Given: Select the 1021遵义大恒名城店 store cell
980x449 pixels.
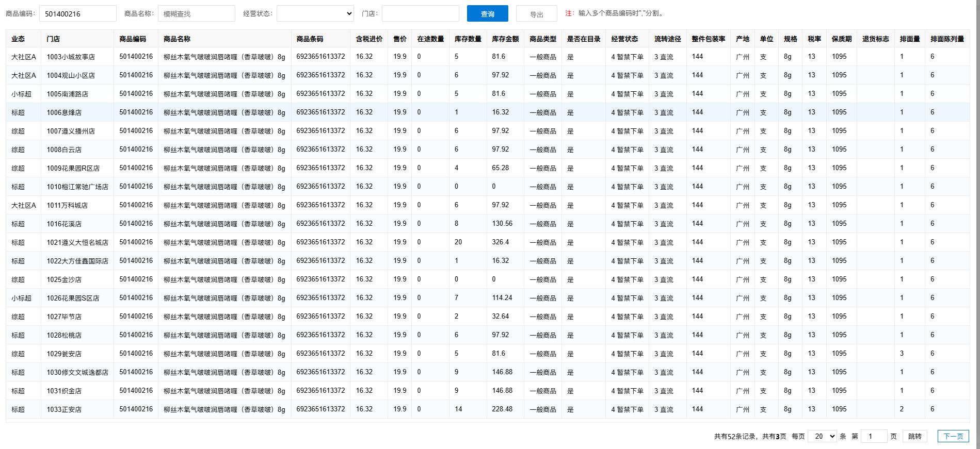Looking at the screenshot, I should click(x=77, y=242).
